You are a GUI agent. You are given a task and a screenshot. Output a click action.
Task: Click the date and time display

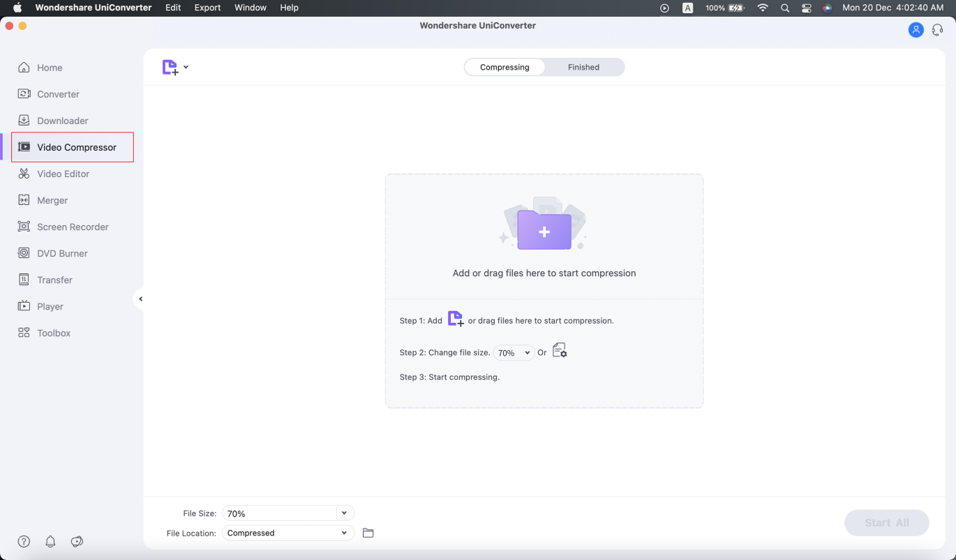pos(893,8)
